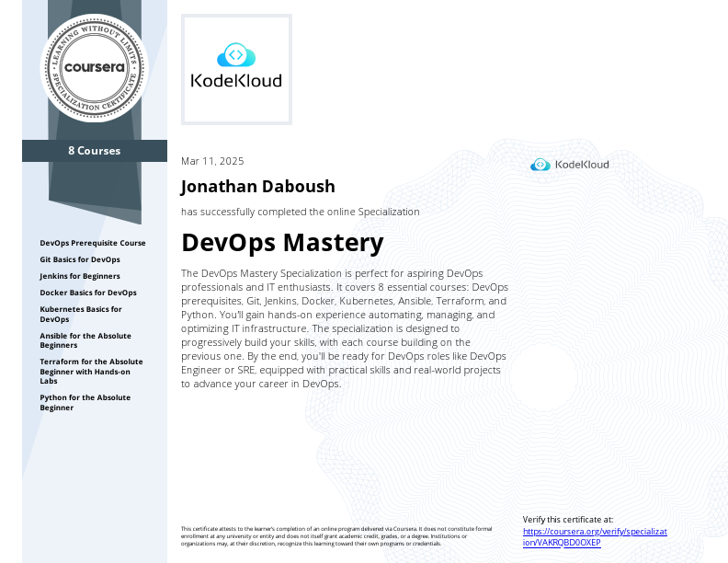
Task: Click the "8 Courses" banner
Action: (95, 151)
